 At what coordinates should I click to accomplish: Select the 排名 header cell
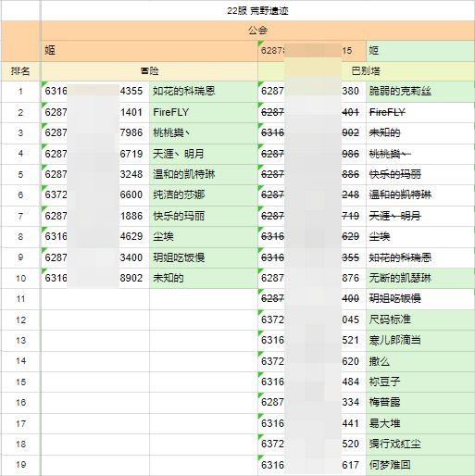(x=20, y=71)
